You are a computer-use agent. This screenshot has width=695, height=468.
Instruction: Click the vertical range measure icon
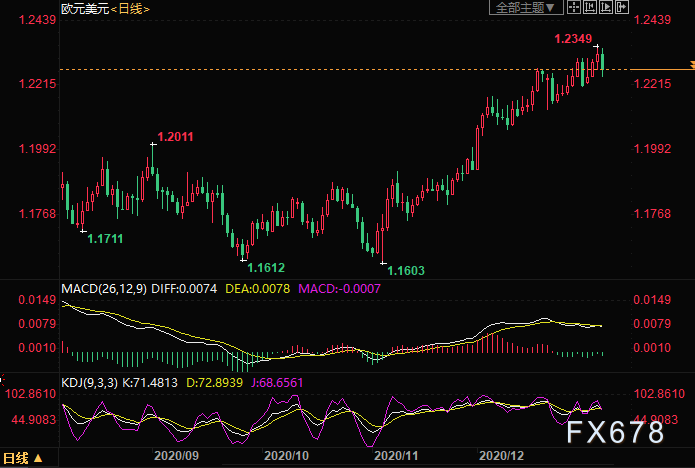pos(590,7)
